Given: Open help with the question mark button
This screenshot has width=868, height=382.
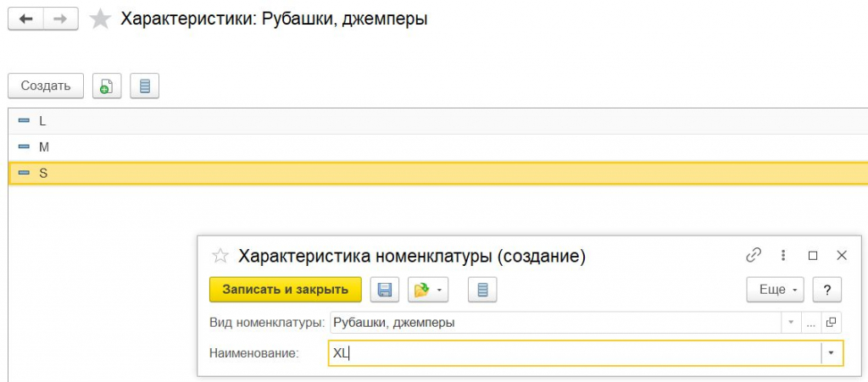Looking at the screenshot, I should coord(827,290).
